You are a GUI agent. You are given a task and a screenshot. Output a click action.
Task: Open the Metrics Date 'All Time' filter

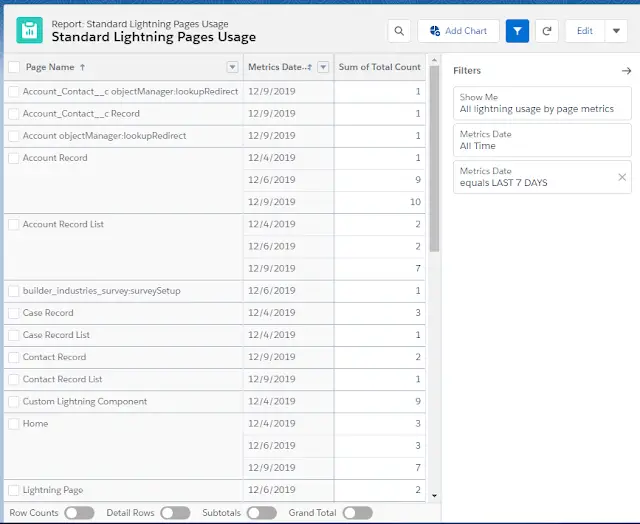coord(542,140)
